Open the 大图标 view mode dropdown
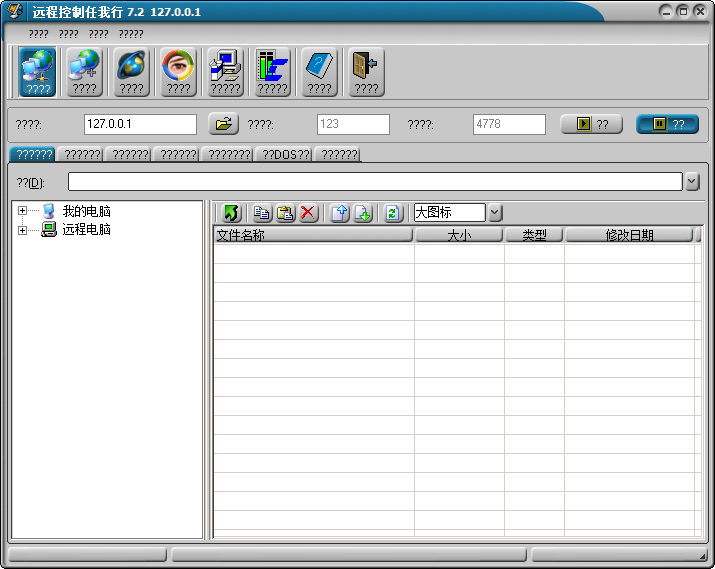 pyautogui.click(x=495, y=213)
